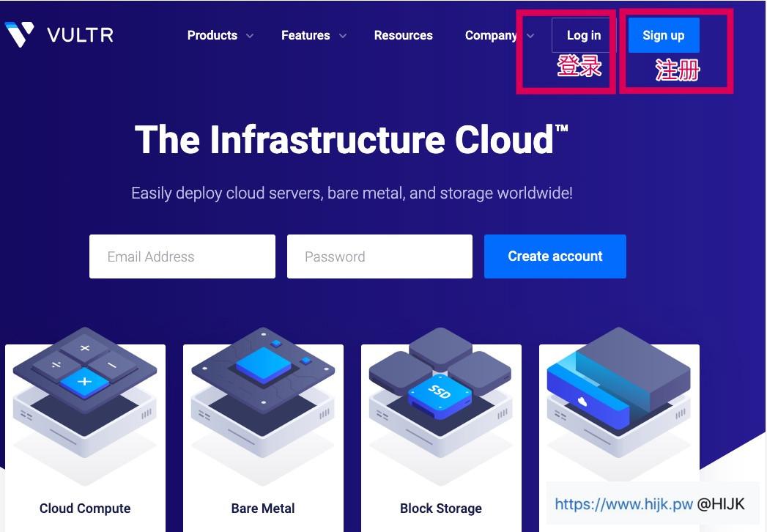Click the VULTR wordmark text
Viewport: 767px width, 532px height.
pyautogui.click(x=80, y=35)
